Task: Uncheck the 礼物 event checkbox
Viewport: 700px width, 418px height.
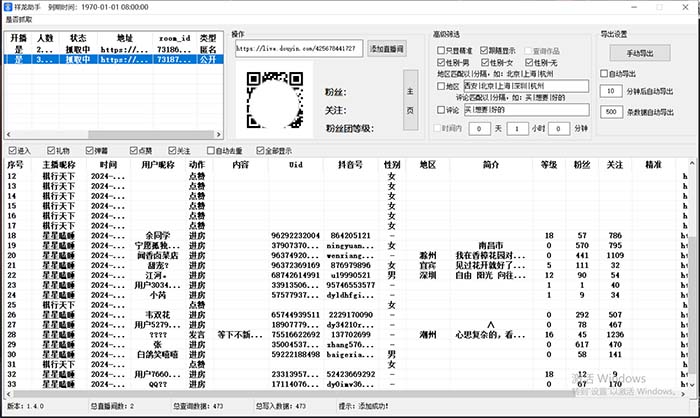Action: click(49, 150)
